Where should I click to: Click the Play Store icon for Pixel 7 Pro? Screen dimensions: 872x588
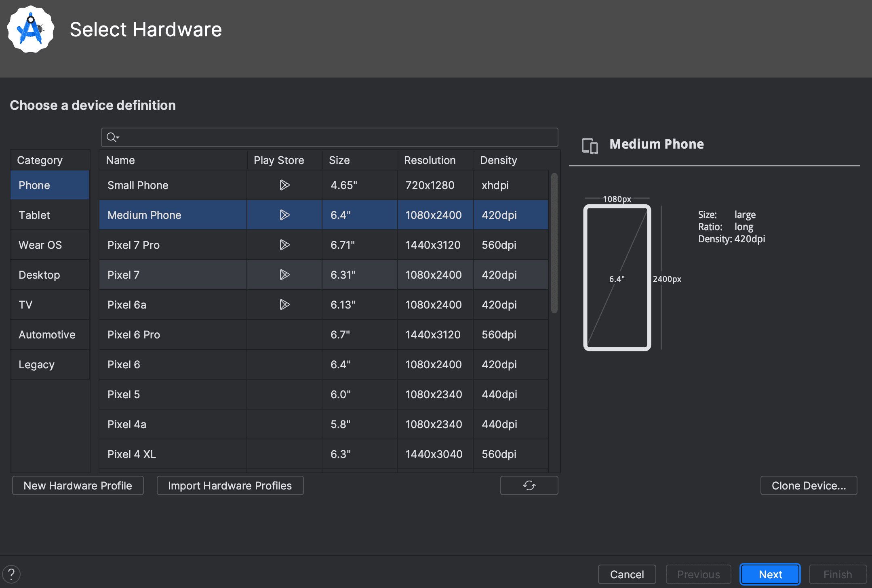coord(284,245)
